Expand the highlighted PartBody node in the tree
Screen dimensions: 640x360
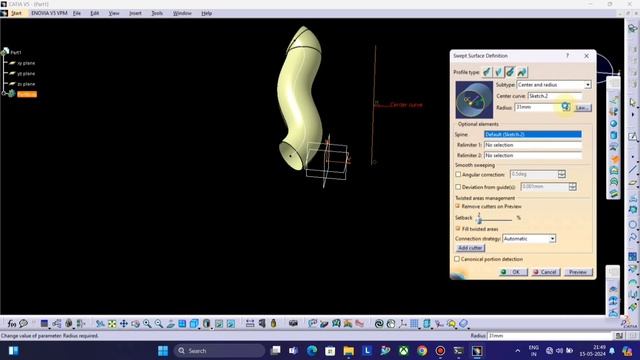4,93
